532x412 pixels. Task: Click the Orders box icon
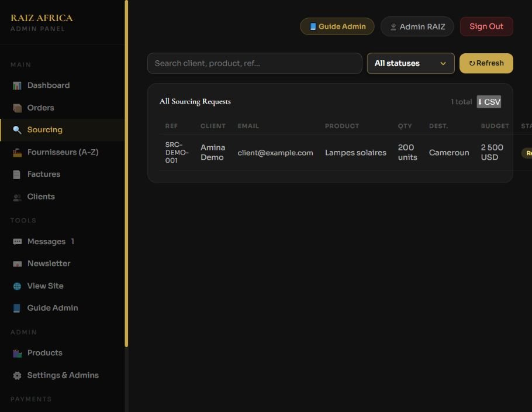point(17,108)
